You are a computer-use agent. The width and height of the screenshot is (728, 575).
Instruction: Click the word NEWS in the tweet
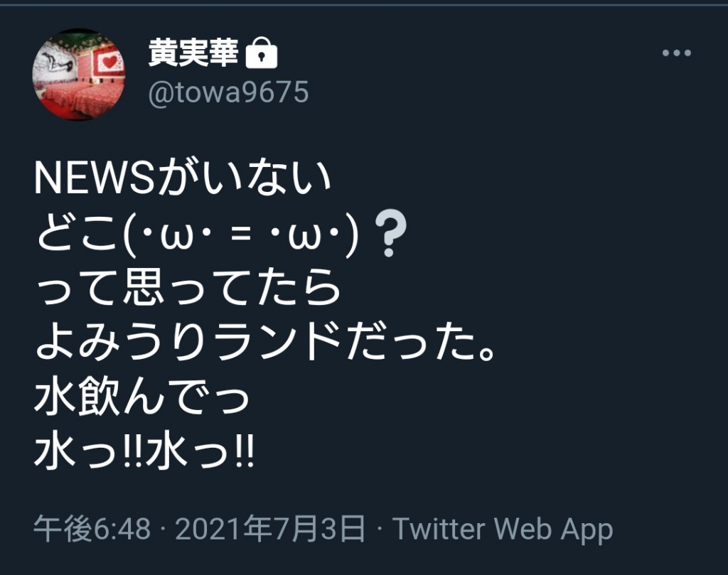pos(95,179)
